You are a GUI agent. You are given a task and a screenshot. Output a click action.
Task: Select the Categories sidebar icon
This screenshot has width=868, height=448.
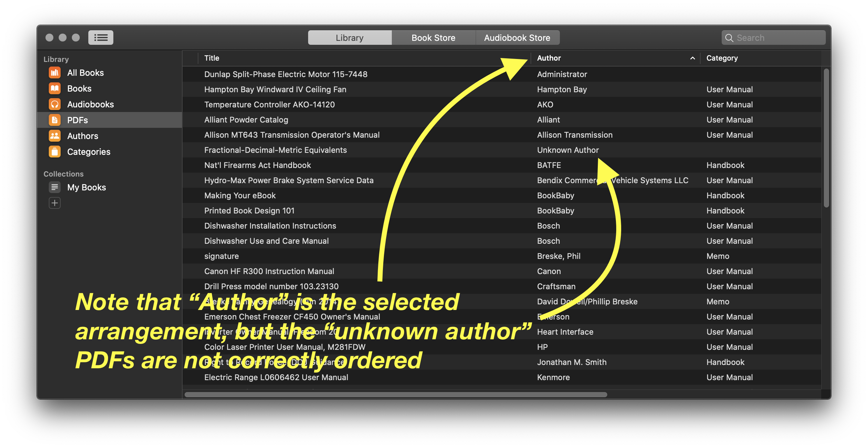tap(55, 152)
